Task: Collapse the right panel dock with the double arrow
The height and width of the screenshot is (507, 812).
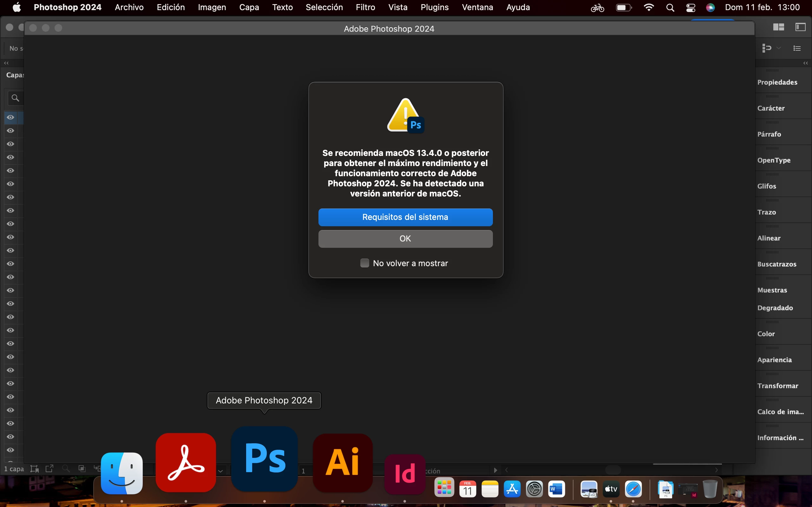Action: 805,63
